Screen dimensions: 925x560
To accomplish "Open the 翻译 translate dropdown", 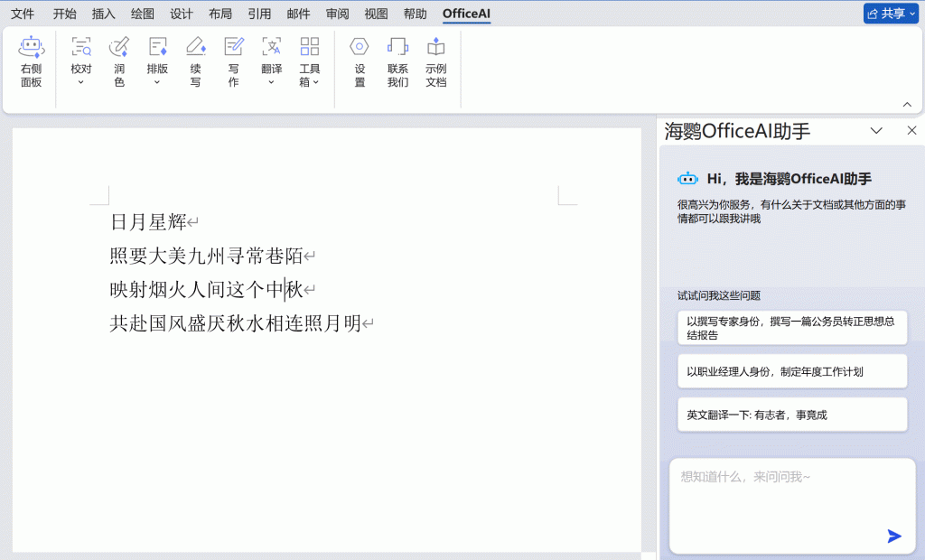I will point(271,81).
